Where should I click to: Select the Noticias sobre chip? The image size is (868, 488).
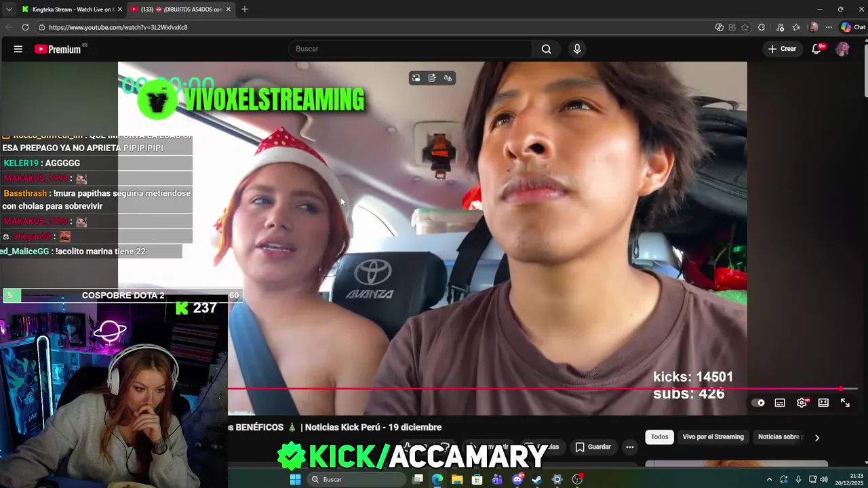tap(780, 437)
